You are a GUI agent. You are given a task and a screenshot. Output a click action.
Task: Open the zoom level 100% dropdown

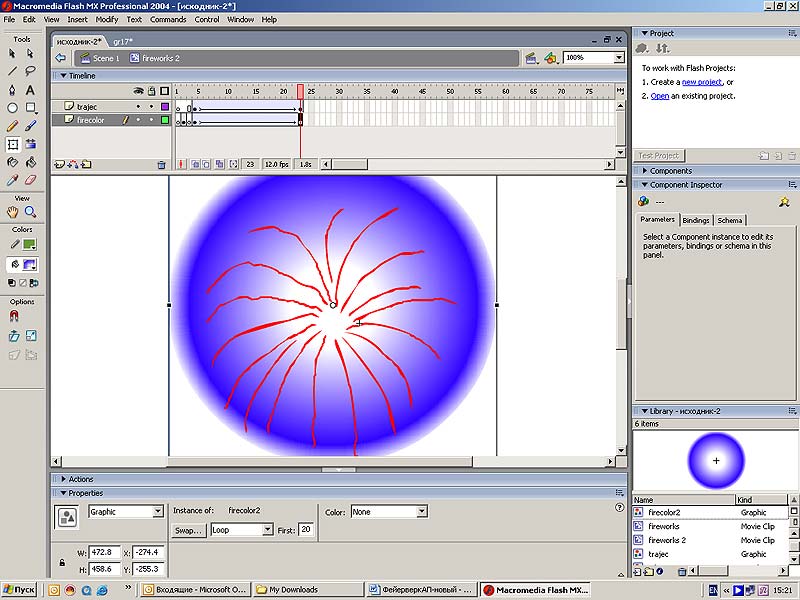619,58
